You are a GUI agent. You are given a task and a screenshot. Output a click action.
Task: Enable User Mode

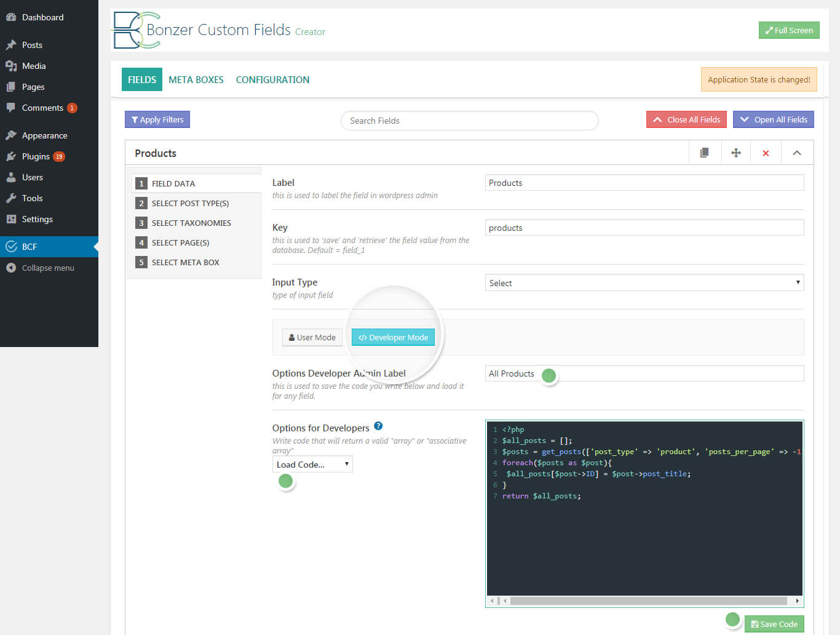(312, 337)
